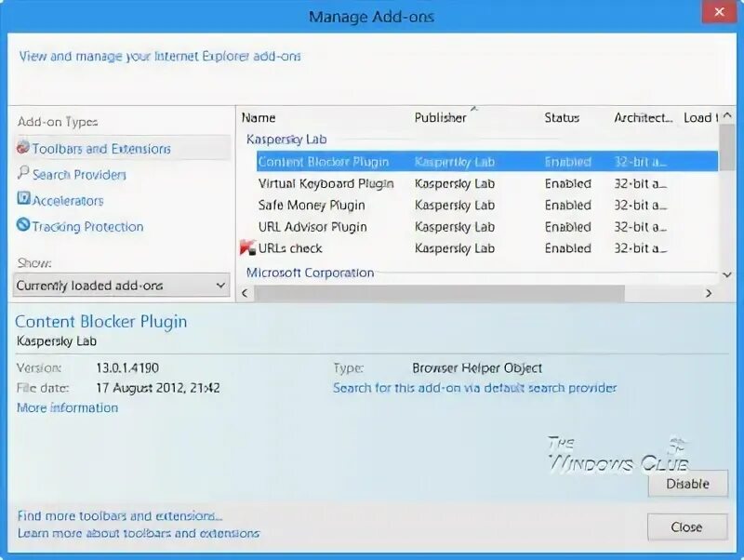
Task: Click the Close button
Action: coord(686,527)
